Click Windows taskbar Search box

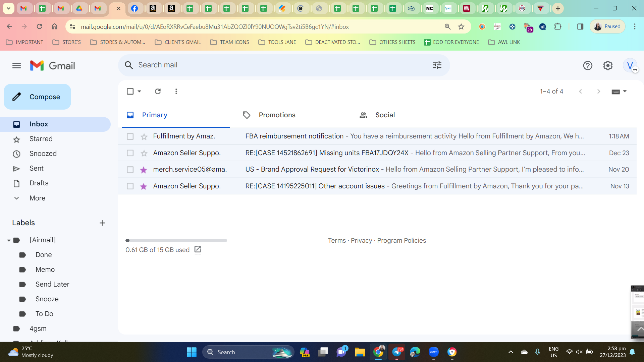248,352
